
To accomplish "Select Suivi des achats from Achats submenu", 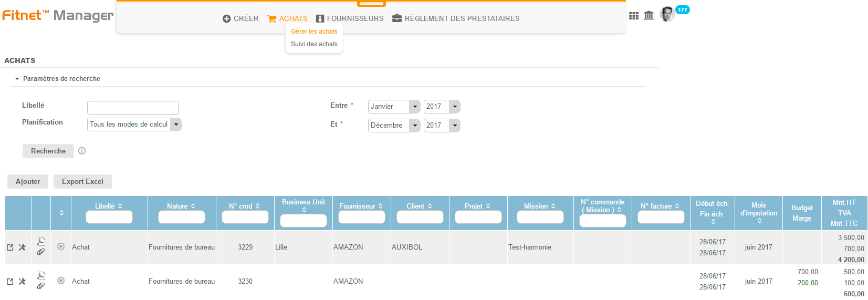I will [x=314, y=44].
